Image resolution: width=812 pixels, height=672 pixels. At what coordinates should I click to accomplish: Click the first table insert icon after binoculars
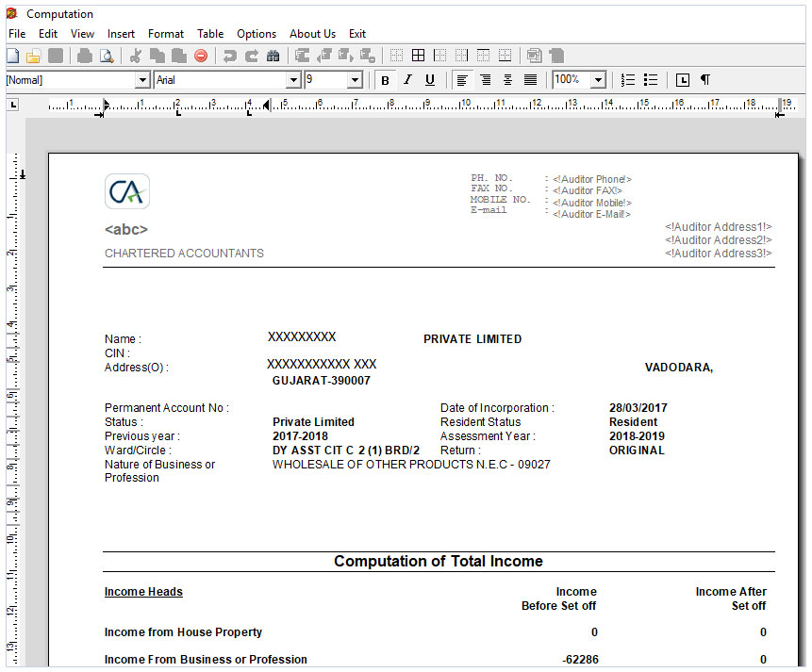click(302, 56)
